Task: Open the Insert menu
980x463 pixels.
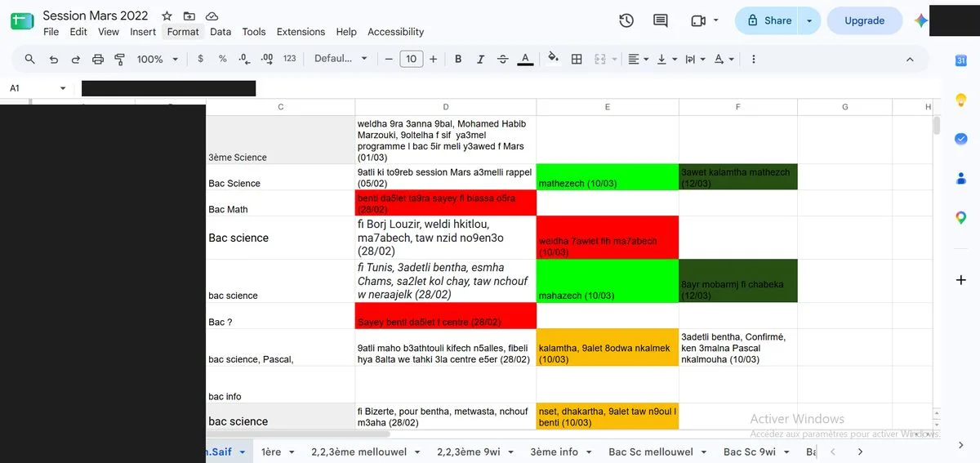Action: [143, 32]
